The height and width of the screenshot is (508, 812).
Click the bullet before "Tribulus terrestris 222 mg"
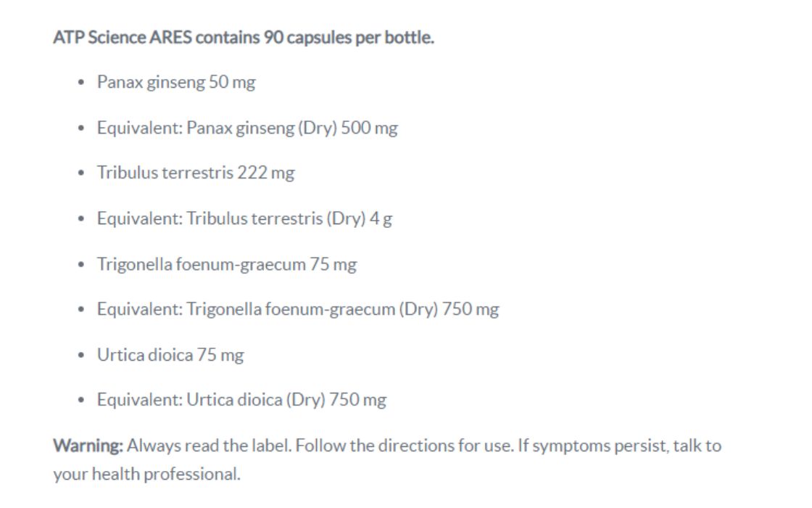(82, 174)
